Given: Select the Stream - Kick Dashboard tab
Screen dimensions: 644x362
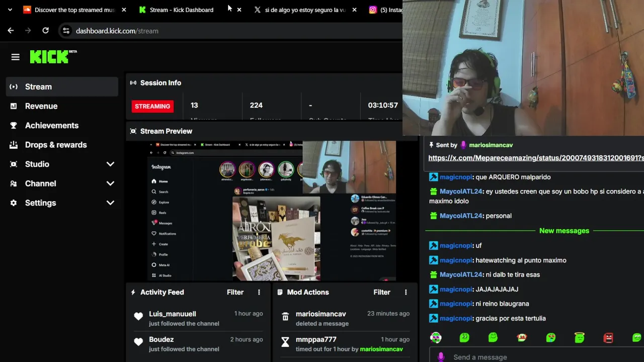Looking at the screenshot, I should [182, 10].
